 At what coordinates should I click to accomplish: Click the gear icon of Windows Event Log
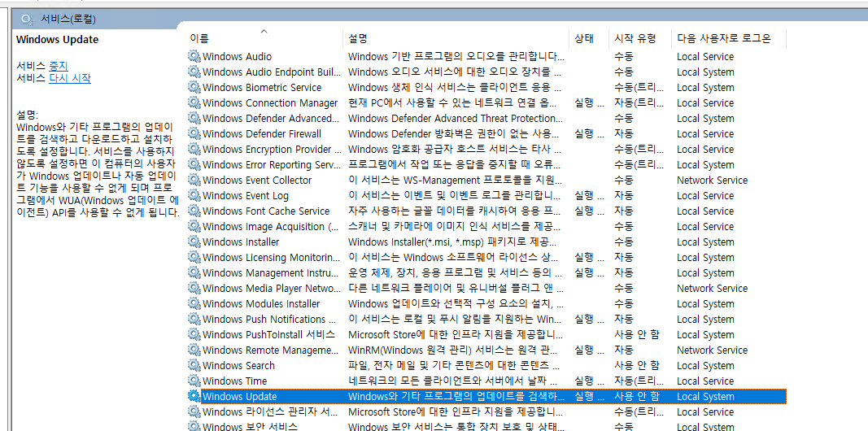coord(194,195)
